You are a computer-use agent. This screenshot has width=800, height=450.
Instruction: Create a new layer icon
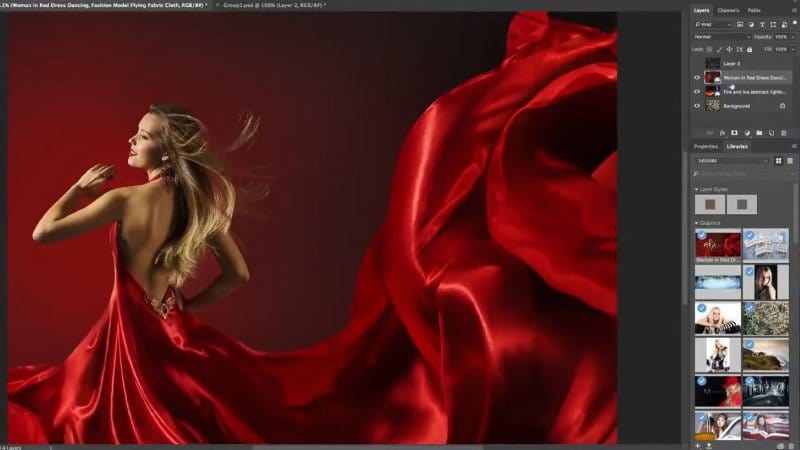tap(771, 133)
